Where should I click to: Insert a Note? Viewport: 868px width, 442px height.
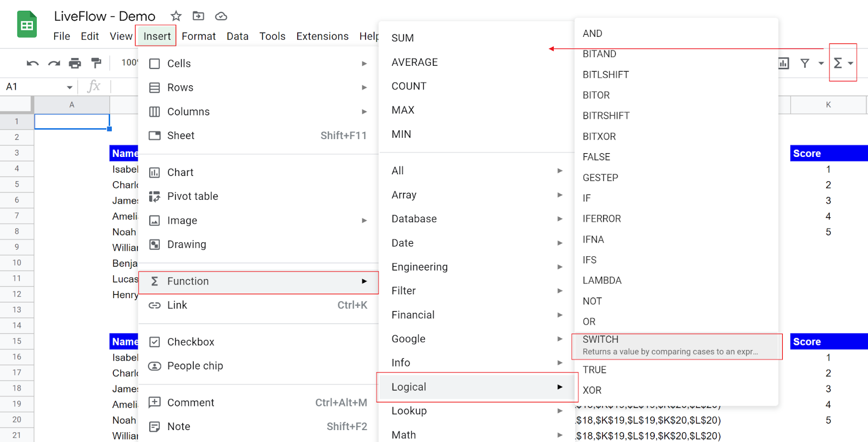tap(258, 426)
